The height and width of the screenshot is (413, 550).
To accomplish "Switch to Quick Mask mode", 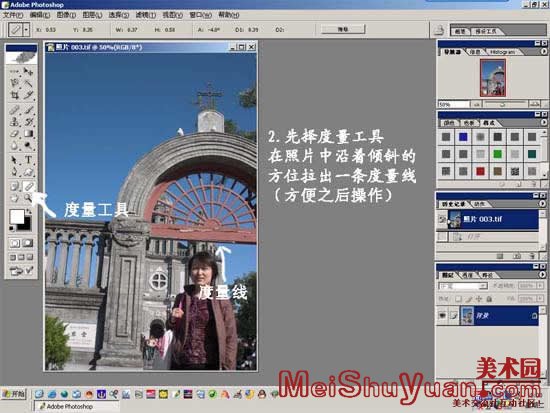I will click(28, 243).
